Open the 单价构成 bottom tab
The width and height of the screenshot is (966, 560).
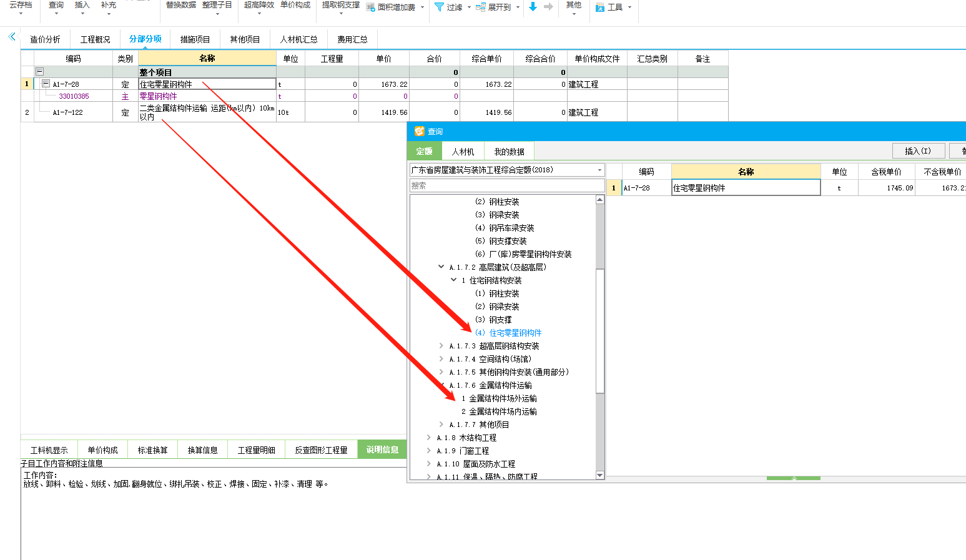point(102,450)
